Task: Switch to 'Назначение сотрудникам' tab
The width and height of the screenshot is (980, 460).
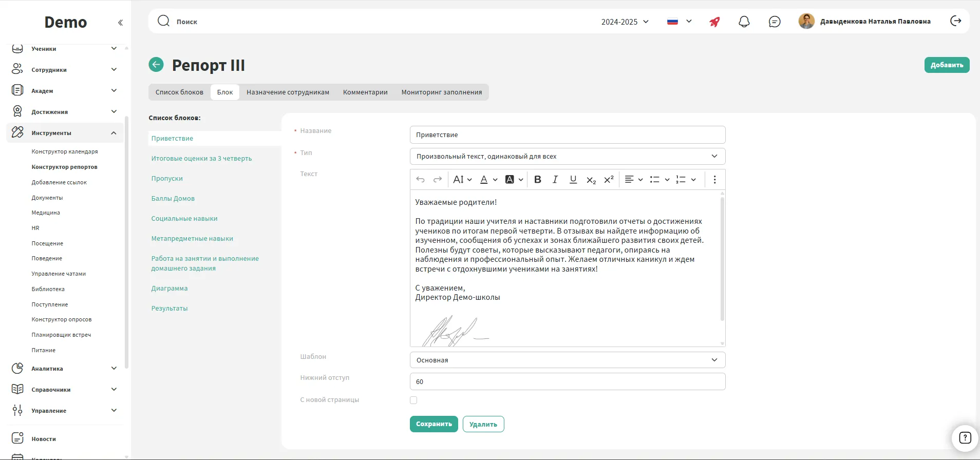Action: pos(288,92)
